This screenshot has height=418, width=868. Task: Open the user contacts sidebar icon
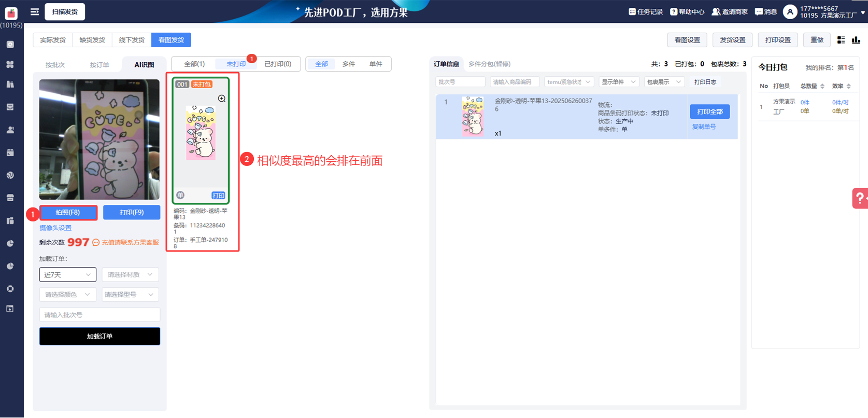click(x=10, y=130)
